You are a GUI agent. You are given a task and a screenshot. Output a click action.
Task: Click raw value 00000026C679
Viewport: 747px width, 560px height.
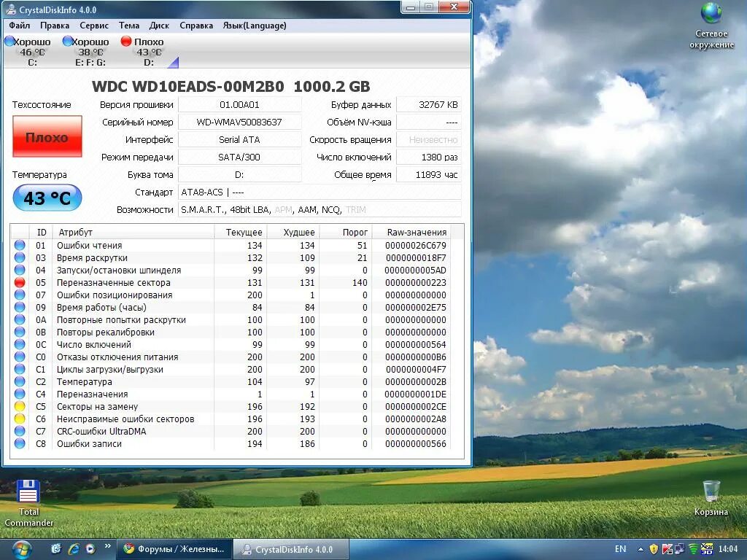pyautogui.click(x=415, y=245)
